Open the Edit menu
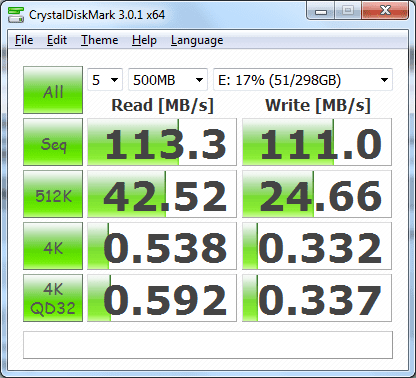 point(57,40)
